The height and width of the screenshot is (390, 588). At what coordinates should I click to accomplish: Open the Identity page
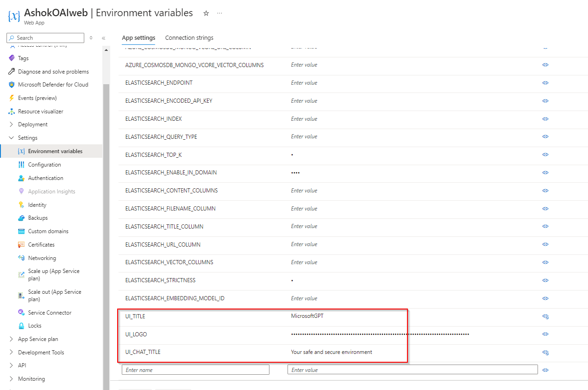(x=37, y=205)
